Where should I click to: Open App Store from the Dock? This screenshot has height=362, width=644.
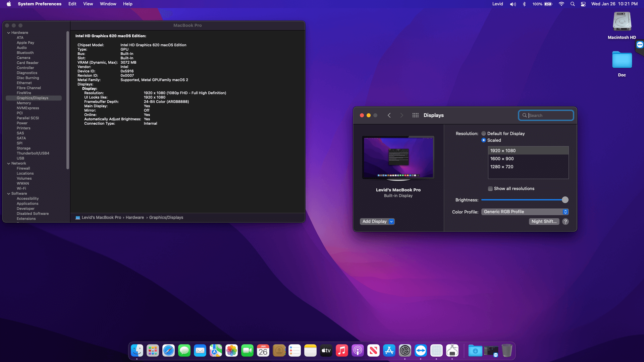[389, 351]
